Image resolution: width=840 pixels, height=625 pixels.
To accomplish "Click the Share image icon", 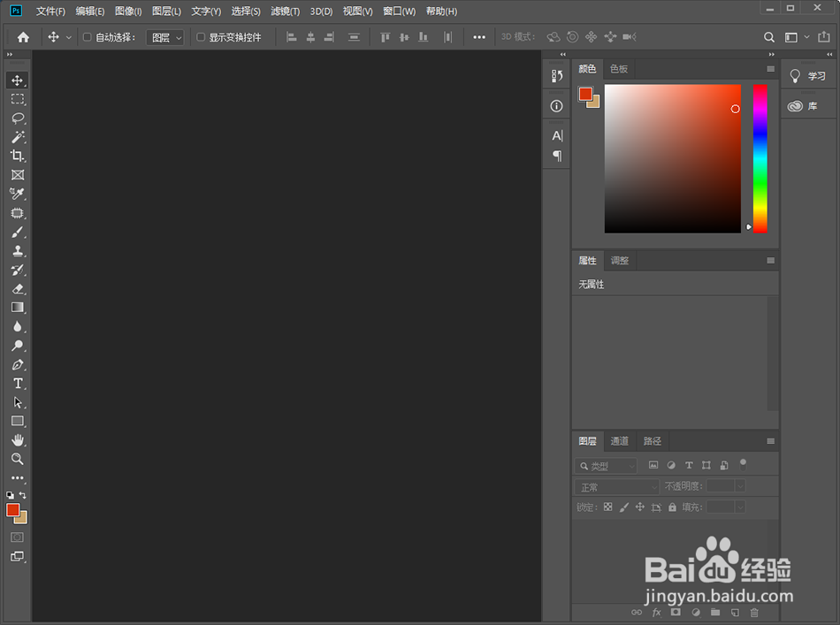I will coord(823,36).
